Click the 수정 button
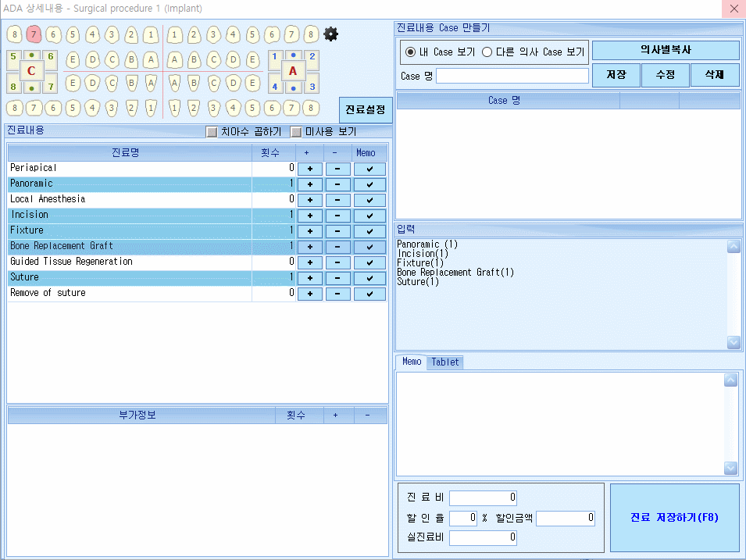The image size is (746, 560). pos(665,75)
